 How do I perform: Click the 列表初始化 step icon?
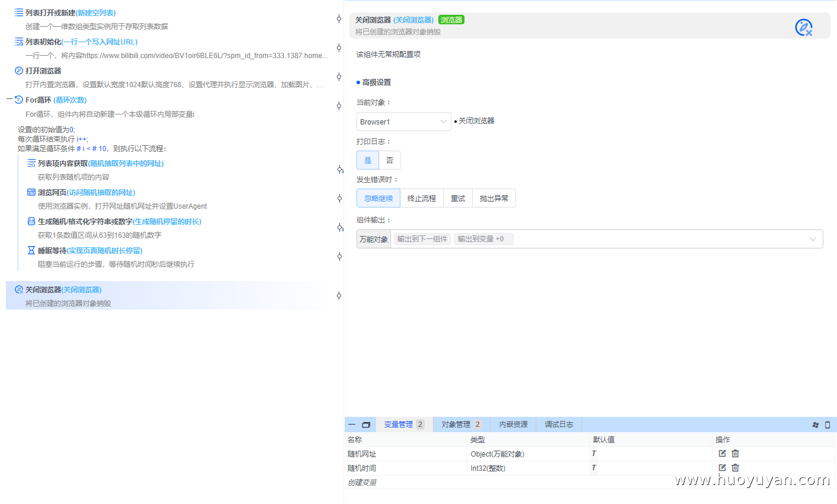pos(19,42)
